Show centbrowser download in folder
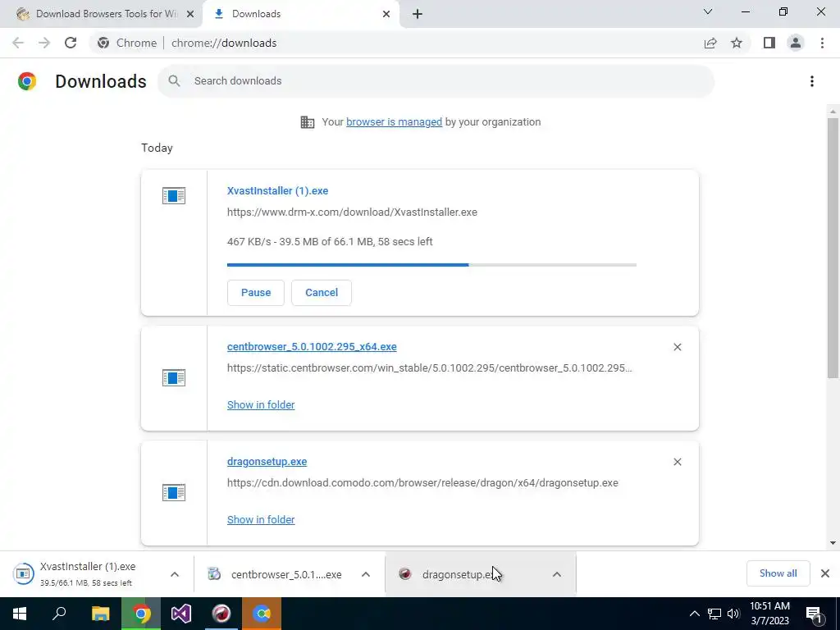The width and height of the screenshot is (840, 630). click(261, 405)
